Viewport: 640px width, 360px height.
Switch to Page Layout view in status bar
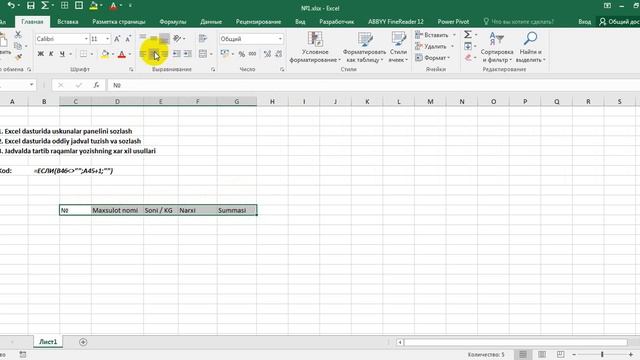pyautogui.click(x=542, y=354)
